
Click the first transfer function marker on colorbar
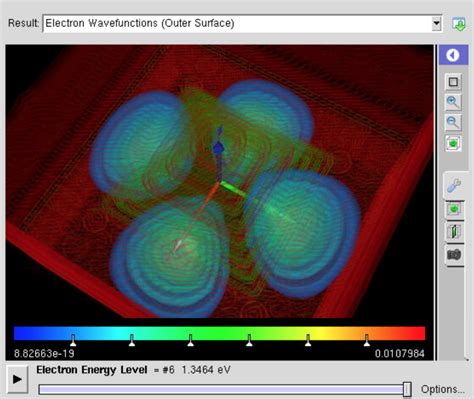73,340
